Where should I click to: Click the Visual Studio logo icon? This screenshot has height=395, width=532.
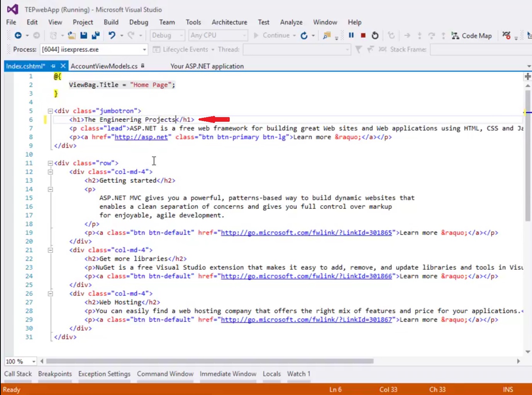[x=12, y=9]
